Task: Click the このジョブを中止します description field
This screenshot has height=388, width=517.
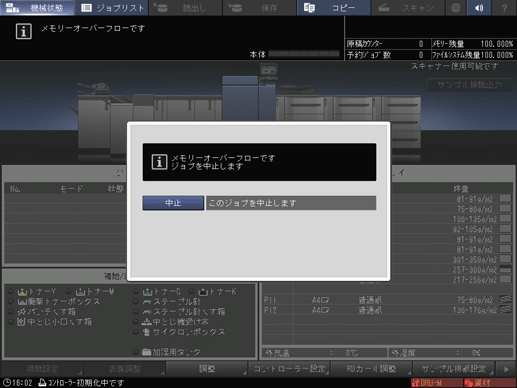Action: coord(291,203)
